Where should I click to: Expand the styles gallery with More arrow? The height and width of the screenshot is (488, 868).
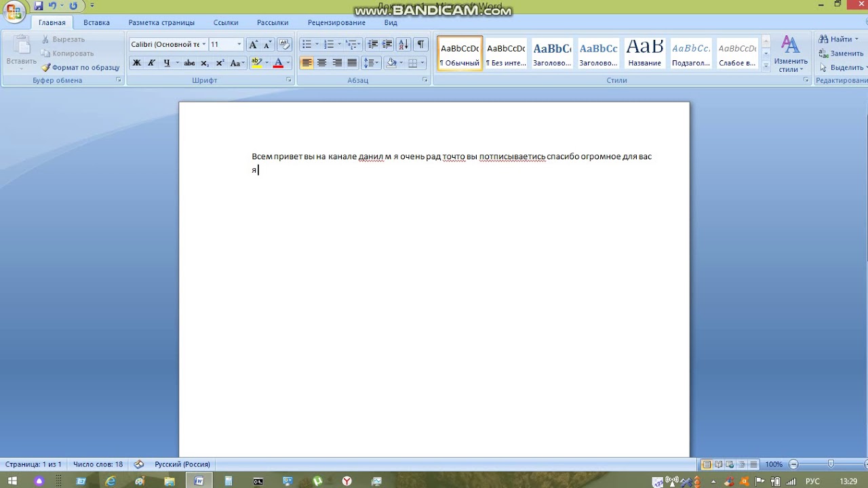(x=766, y=66)
